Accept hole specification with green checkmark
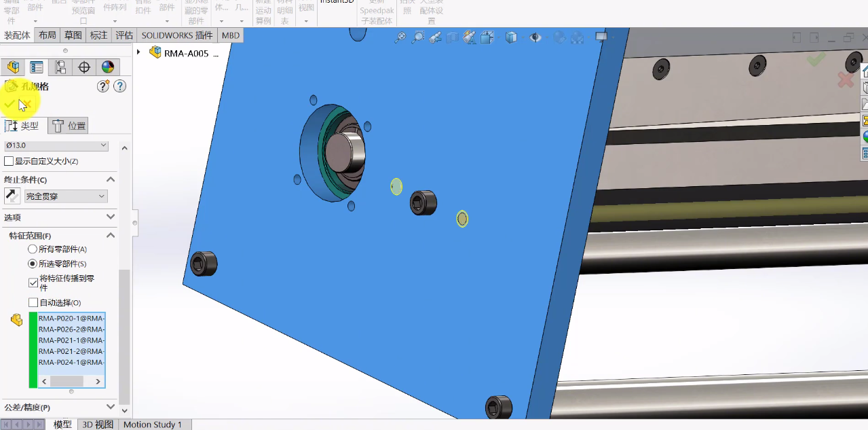This screenshot has width=868, height=430. [10, 104]
